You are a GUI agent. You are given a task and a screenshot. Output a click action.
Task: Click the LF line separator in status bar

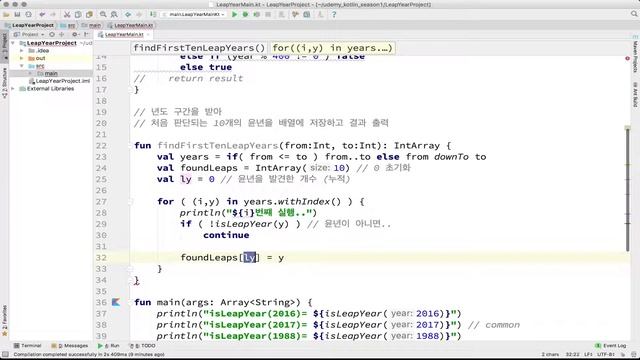[588, 354]
